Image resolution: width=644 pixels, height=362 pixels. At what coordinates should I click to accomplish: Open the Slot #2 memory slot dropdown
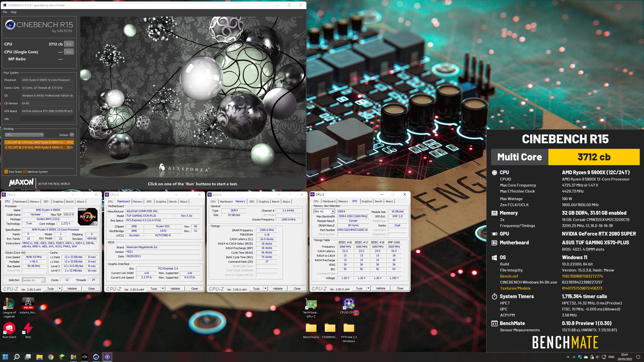(x=324, y=211)
